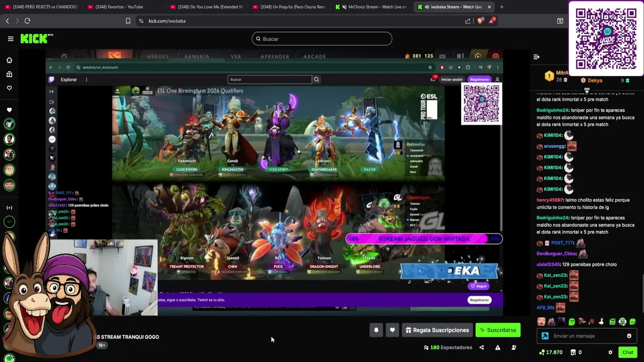Click the 18+ mature content badge
Image resolution: width=644 pixels, height=362 pixels.
[102, 345]
